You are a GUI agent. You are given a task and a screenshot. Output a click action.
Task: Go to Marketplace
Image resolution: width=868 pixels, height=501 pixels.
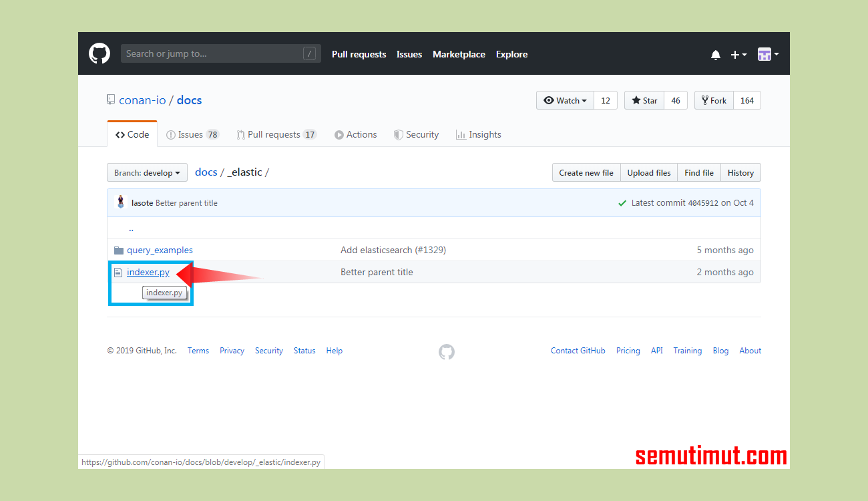[459, 54]
